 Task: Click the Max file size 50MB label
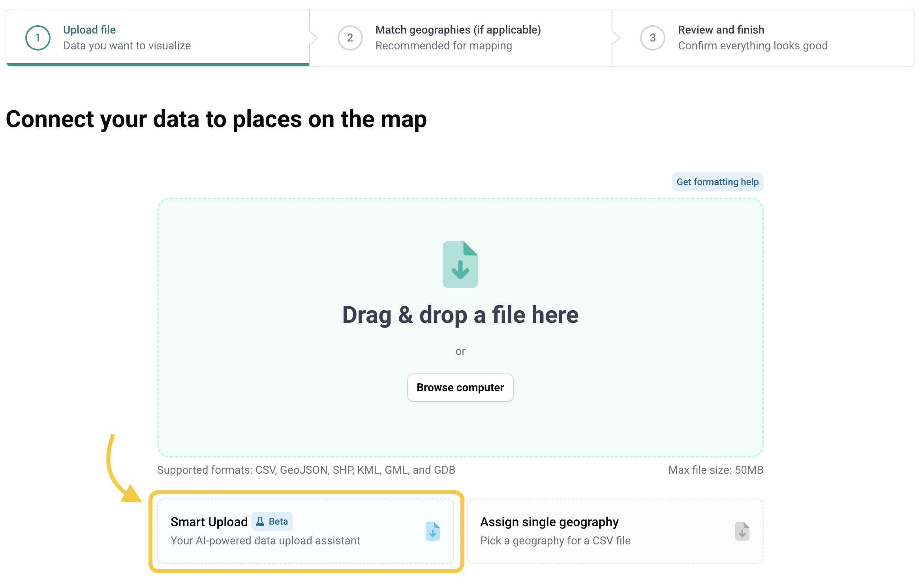[715, 470]
